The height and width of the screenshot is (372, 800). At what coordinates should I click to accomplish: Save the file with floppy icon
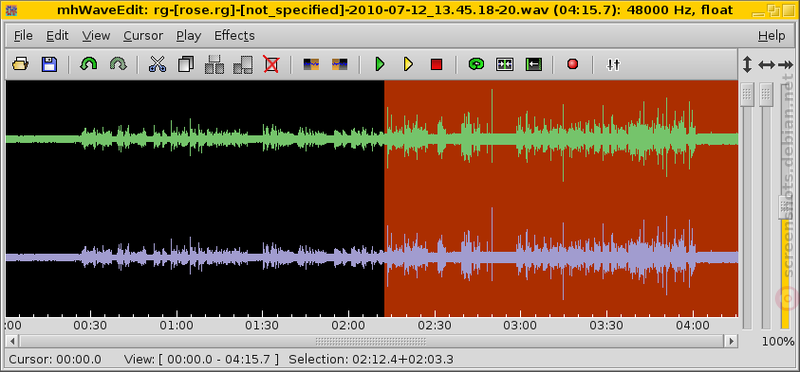(49, 64)
